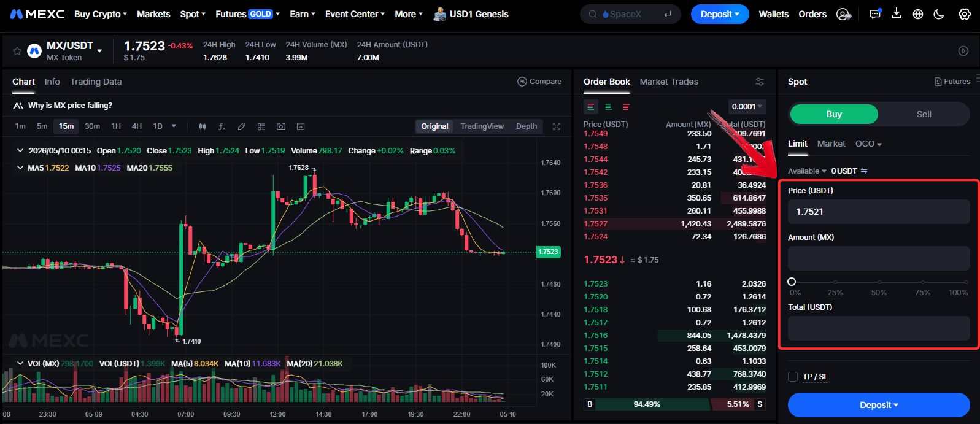Screen dimensions: 980x424
Task: Select the Buy toggle
Action: point(834,114)
